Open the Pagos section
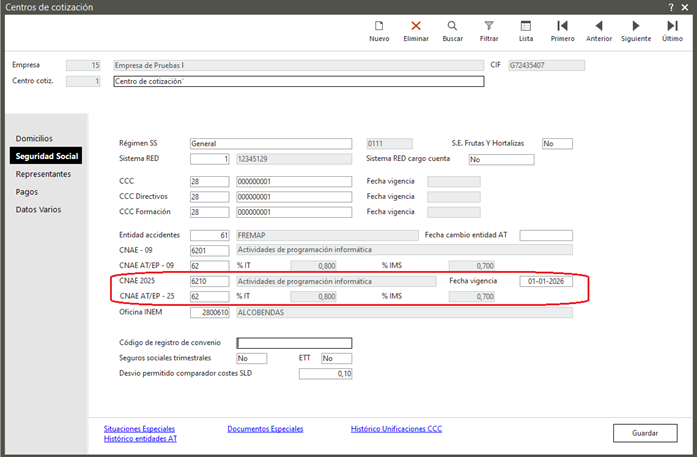 (27, 192)
